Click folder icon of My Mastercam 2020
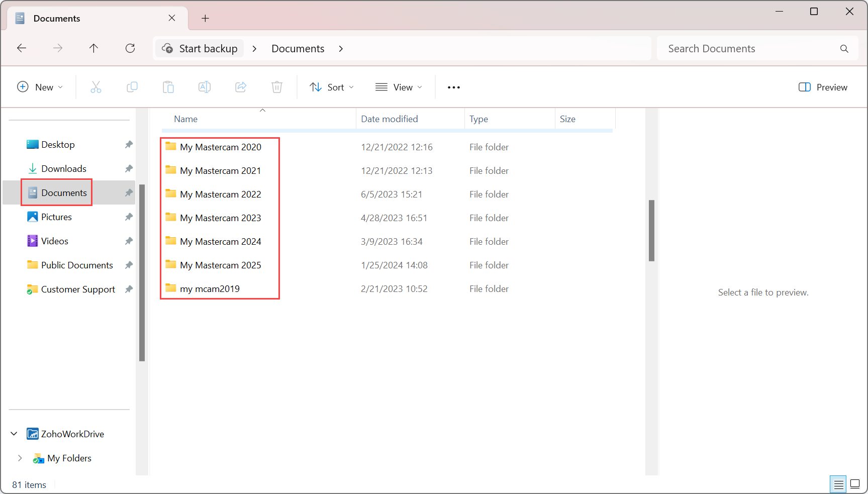The image size is (868, 494). tap(171, 146)
